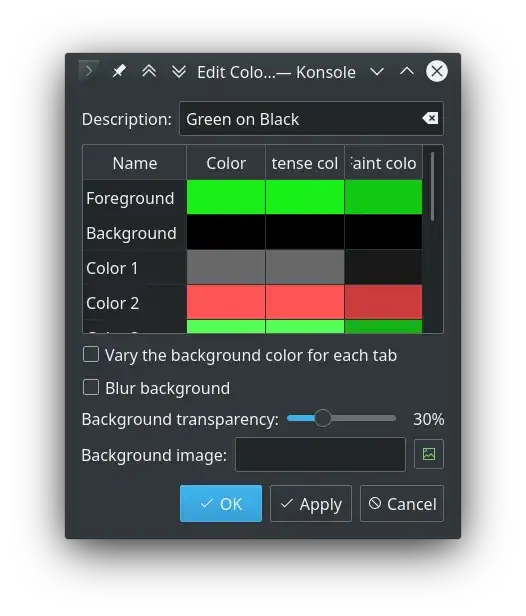The image size is (526, 616).
Task: Adjust the Background transparency slider handle
Action: click(x=323, y=418)
